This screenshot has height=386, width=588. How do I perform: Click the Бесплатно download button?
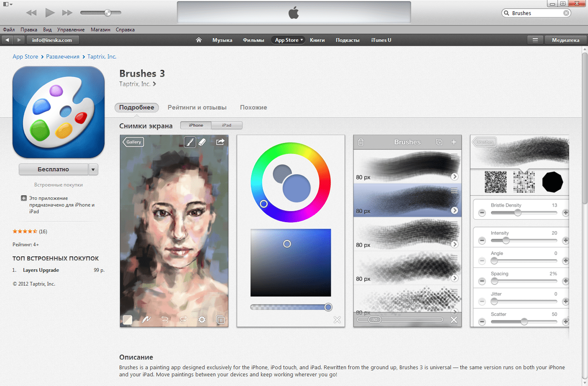coord(54,169)
